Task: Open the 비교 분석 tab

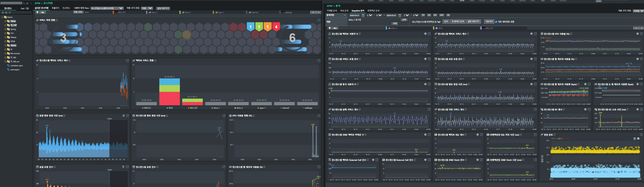Action: [344, 11]
